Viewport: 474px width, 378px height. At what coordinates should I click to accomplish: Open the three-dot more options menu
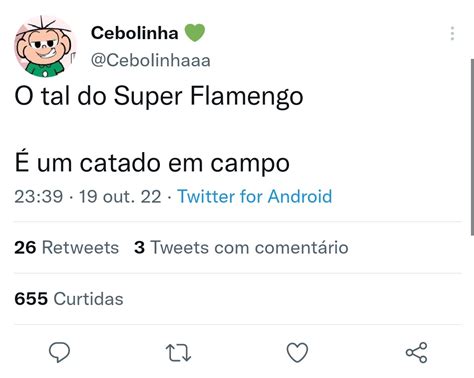[452, 34]
